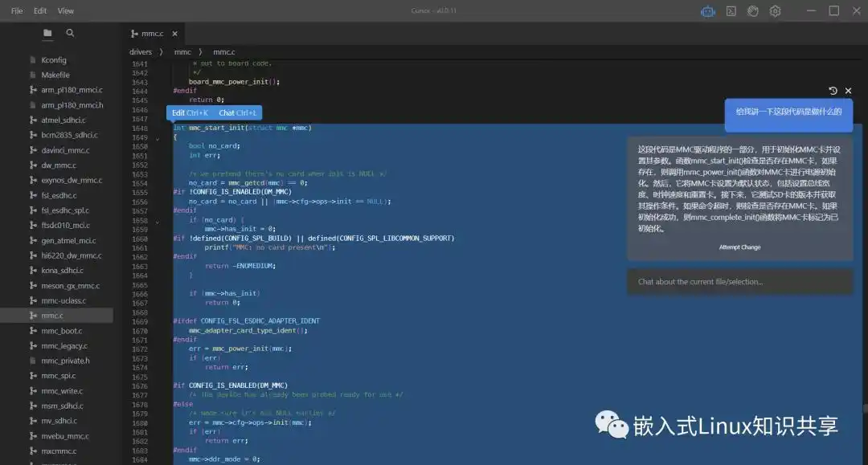The image size is (868, 465).
Task: Open Kconfig in the file list
Action: tap(54, 60)
